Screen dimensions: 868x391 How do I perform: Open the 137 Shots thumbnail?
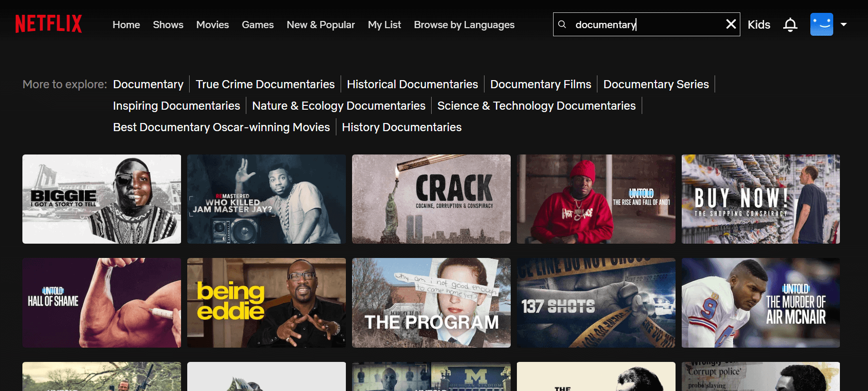point(595,303)
